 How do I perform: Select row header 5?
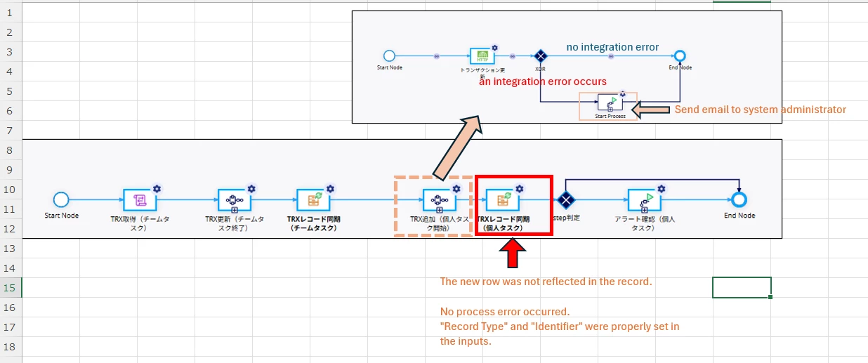point(10,91)
